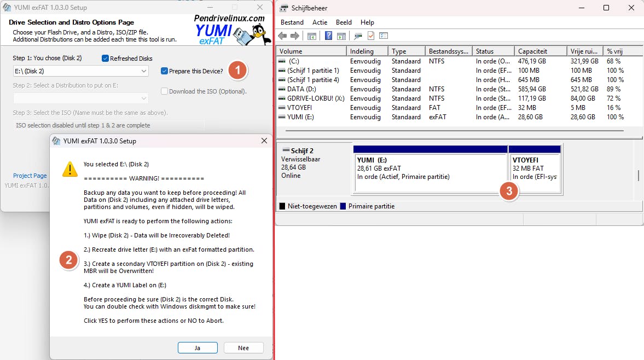The image size is (644, 360).
Task: Select the drive icon of VTOYEFI row
Action: [x=282, y=108]
